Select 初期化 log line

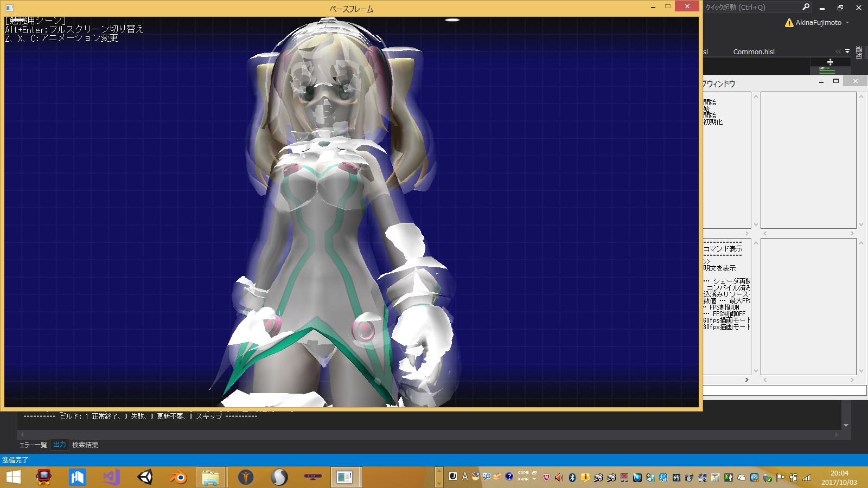point(713,122)
